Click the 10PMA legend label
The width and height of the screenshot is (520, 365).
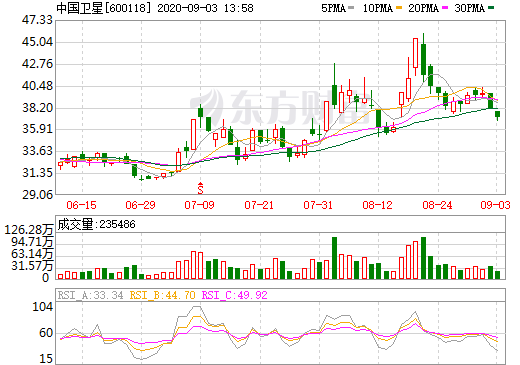pyautogui.click(x=378, y=8)
